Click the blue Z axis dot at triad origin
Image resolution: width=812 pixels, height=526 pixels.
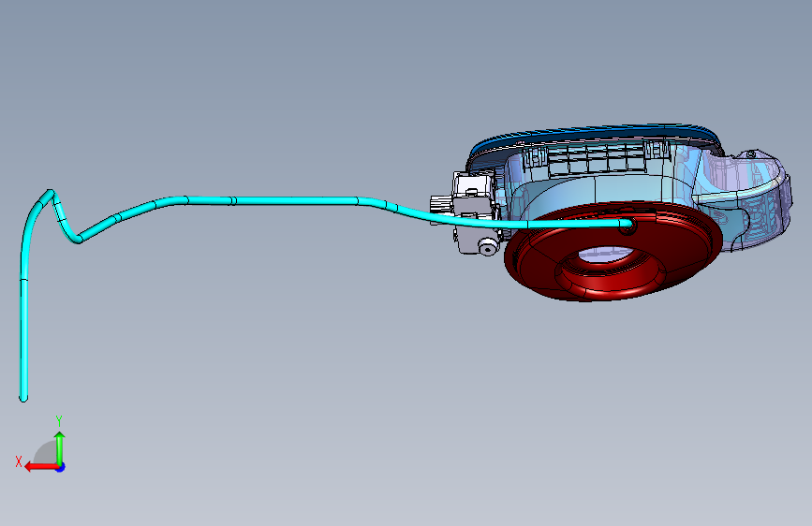click(x=61, y=467)
